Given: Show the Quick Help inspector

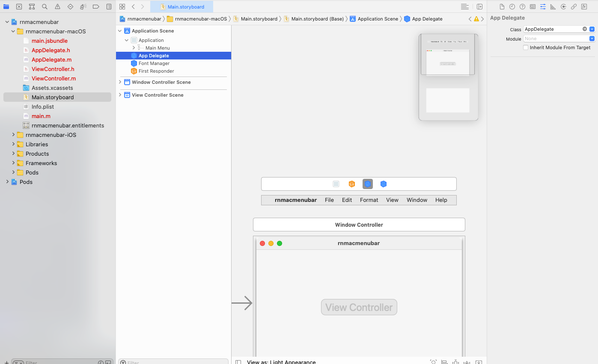Looking at the screenshot, I should coord(523,7).
